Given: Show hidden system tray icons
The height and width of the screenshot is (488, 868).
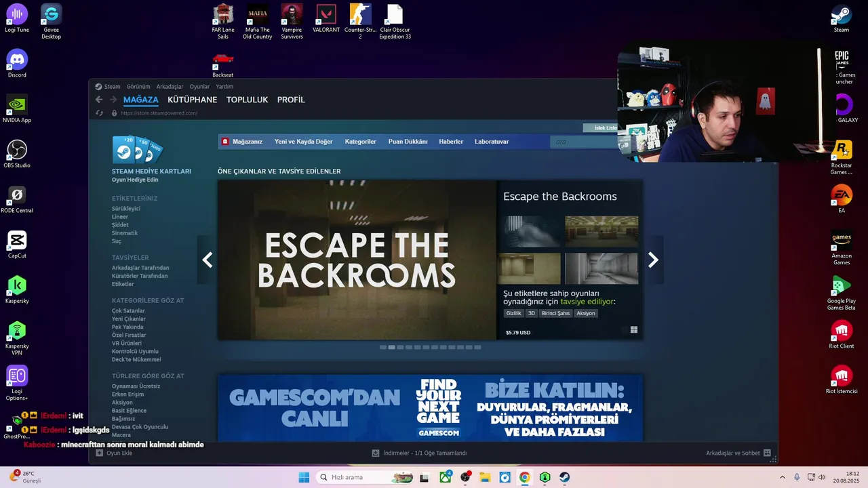Looking at the screenshot, I should pyautogui.click(x=782, y=477).
